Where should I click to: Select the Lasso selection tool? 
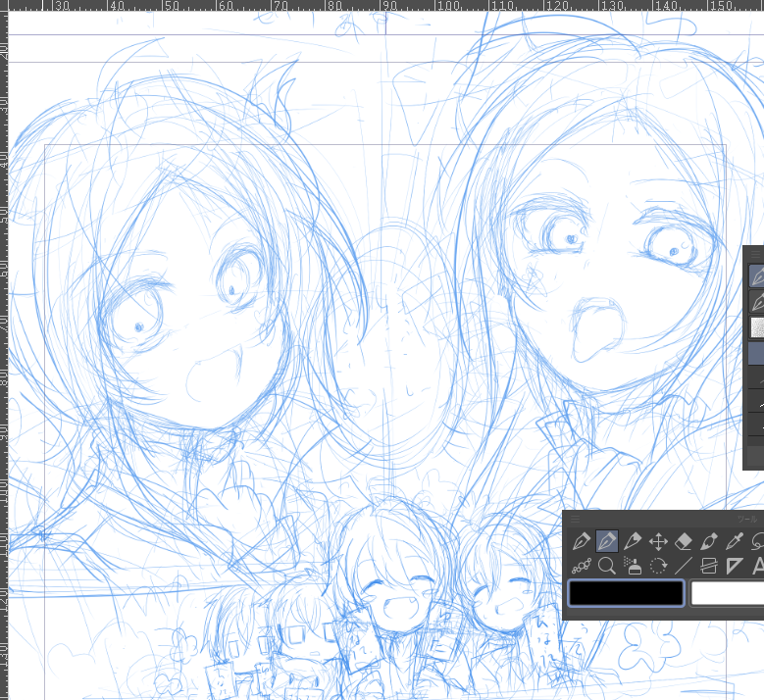point(757,541)
